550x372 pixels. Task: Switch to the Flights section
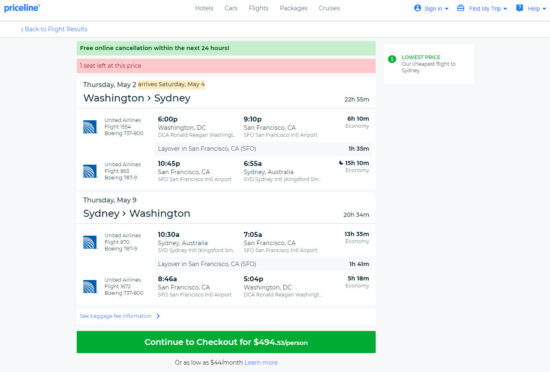coord(259,8)
